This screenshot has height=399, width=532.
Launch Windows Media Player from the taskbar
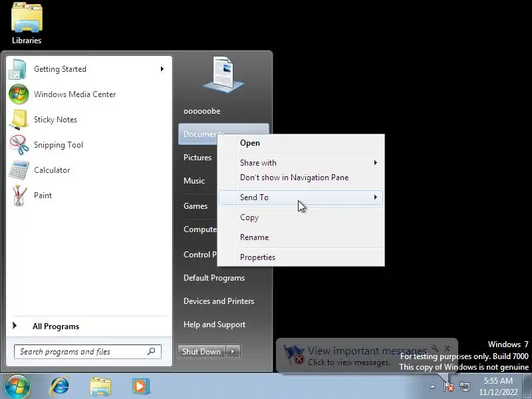click(x=141, y=386)
